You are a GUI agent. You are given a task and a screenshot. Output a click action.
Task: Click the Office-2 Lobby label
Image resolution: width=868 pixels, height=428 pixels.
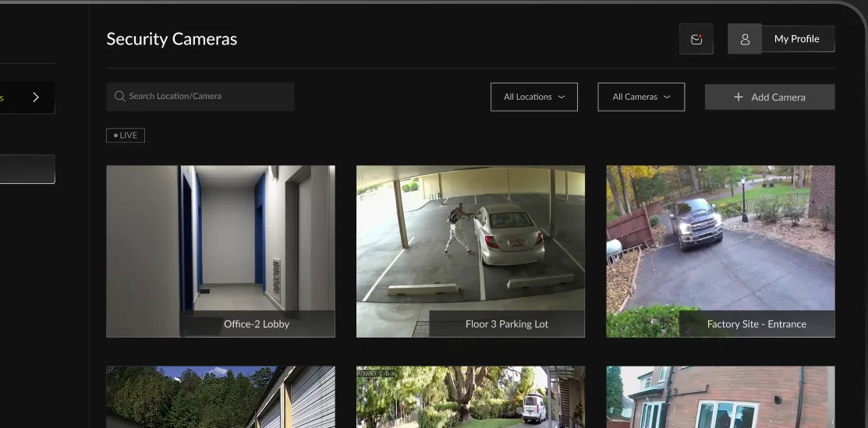[x=257, y=324]
